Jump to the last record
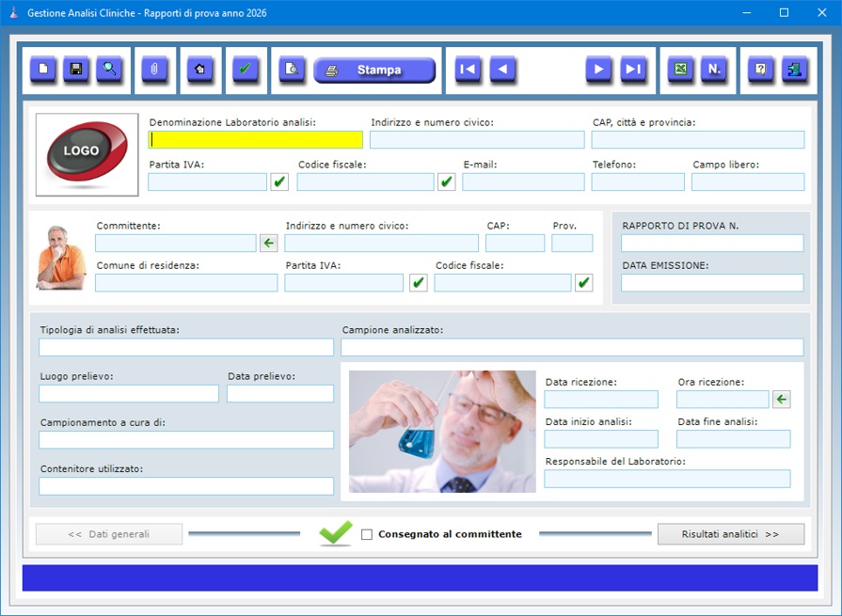Screen dimensions: 842x616 tap(633, 70)
